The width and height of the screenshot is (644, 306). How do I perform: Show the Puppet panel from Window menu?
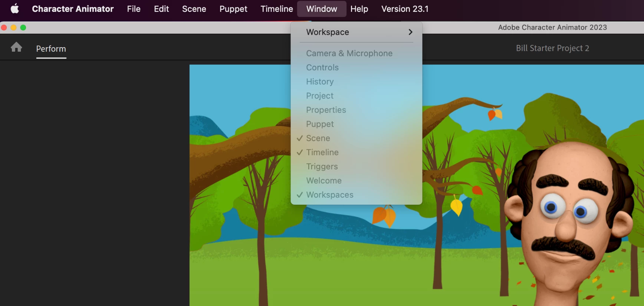click(x=356, y=124)
